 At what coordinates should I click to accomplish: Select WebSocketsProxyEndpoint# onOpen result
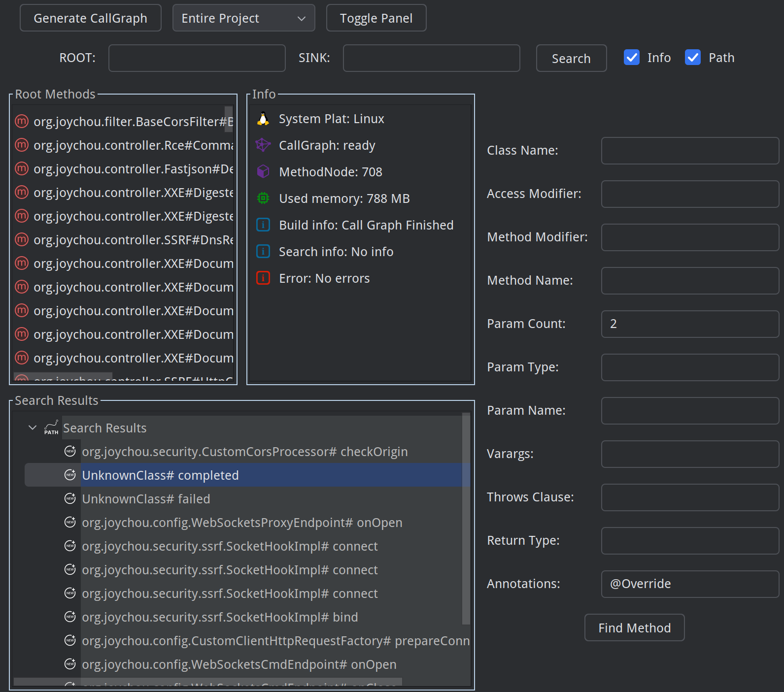pyautogui.click(x=242, y=523)
